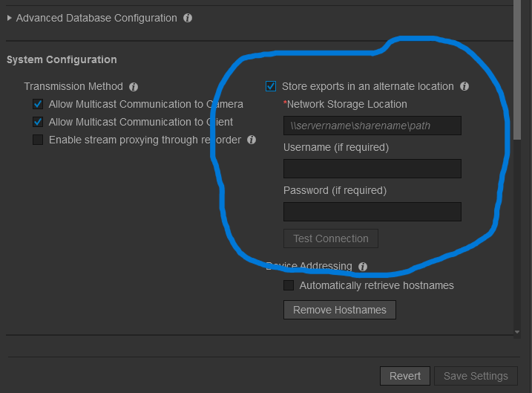Check Automatically retrieve hostnames
532x393 pixels.
[289, 285]
